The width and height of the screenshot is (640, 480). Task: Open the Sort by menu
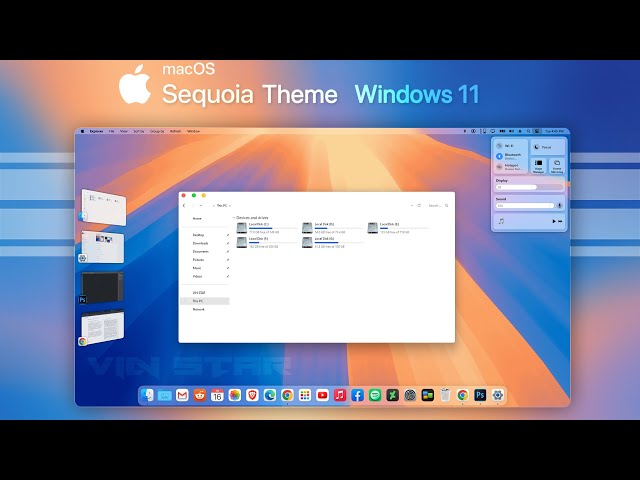click(139, 131)
